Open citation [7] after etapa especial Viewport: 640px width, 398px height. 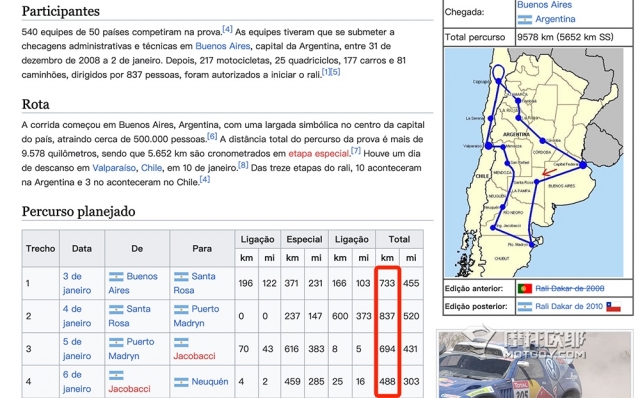tap(356, 151)
